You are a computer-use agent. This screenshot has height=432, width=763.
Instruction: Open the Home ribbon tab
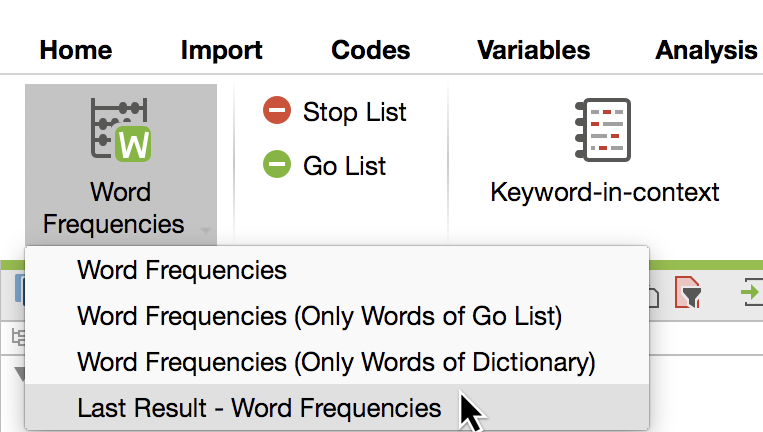pos(76,50)
